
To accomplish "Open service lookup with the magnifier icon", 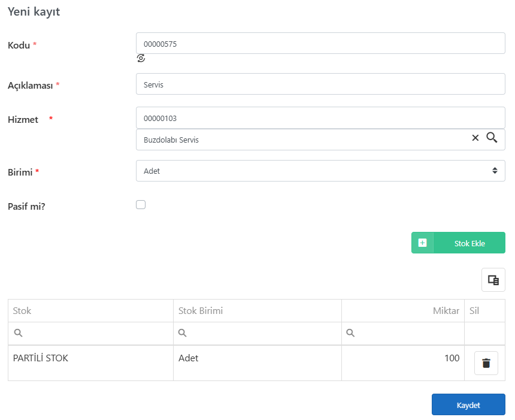I will (x=492, y=137).
